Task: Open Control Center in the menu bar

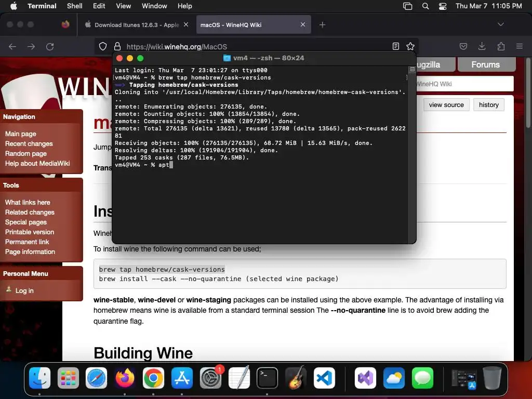Action: (443, 6)
